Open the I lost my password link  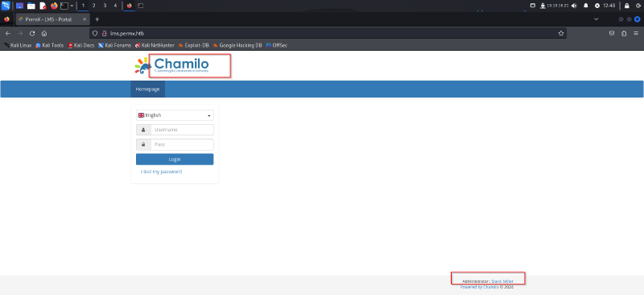(161, 172)
